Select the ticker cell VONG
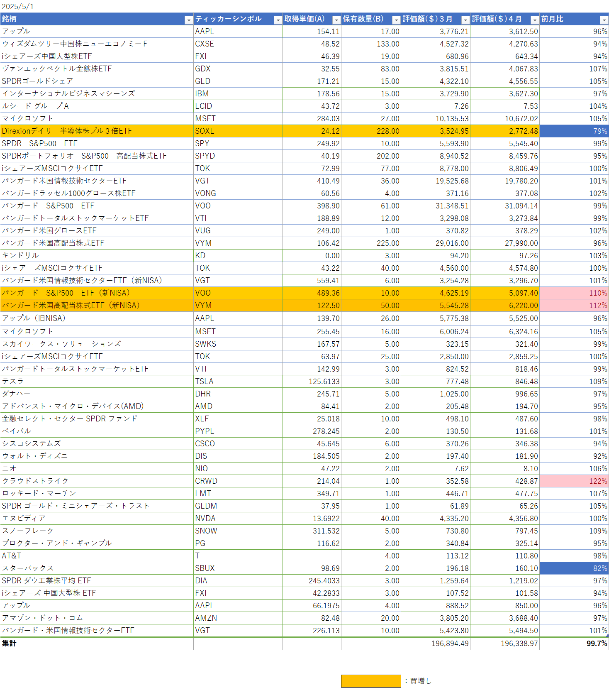 click(x=238, y=193)
